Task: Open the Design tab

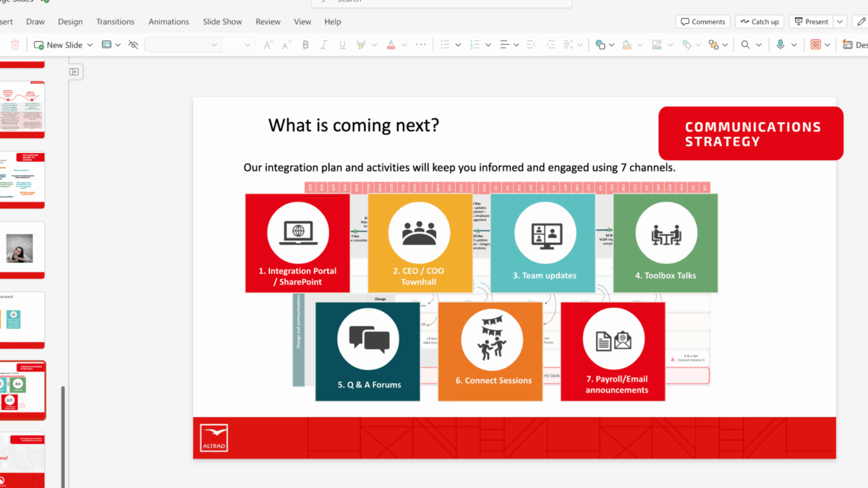Action: tap(70, 22)
